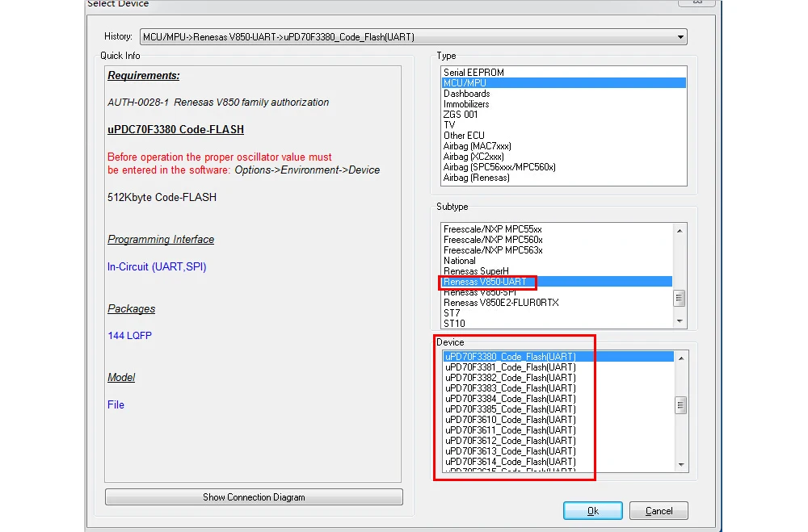
Task: Select uPD70F3384_Code_Flash(UART) device
Action: [x=558, y=399]
